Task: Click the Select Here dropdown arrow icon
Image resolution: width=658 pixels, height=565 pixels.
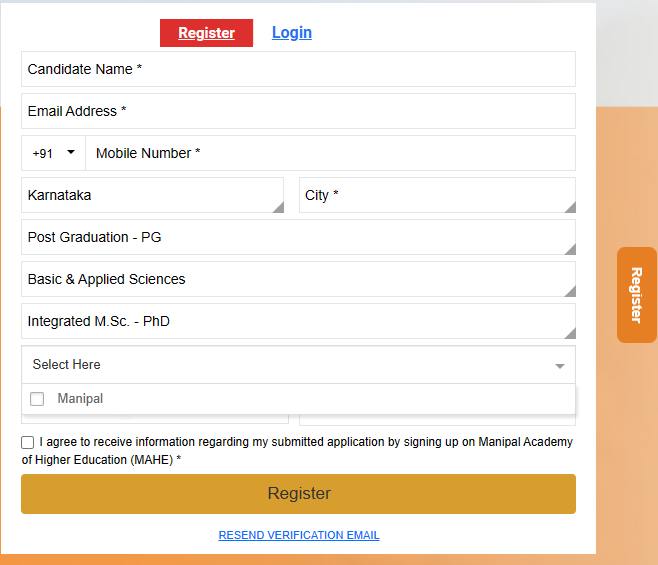Action: pyautogui.click(x=560, y=366)
